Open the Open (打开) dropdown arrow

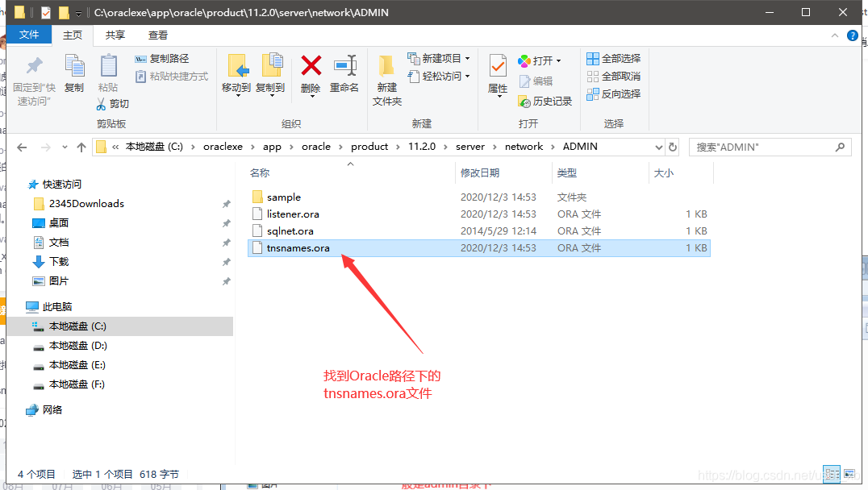(x=558, y=60)
